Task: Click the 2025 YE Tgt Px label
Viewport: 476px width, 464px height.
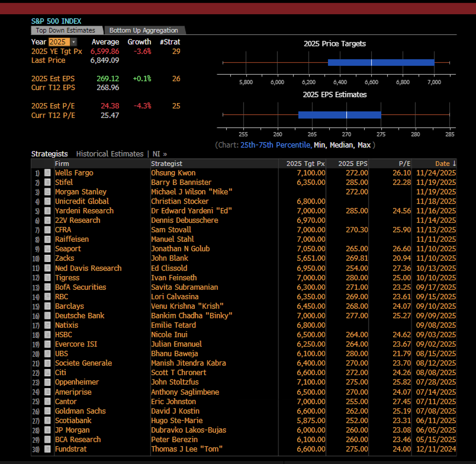Action: [57, 51]
